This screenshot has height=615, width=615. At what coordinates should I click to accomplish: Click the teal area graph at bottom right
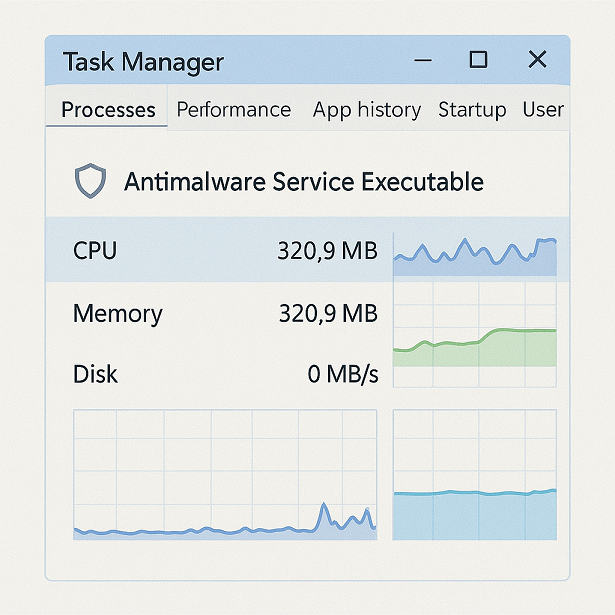click(x=475, y=475)
